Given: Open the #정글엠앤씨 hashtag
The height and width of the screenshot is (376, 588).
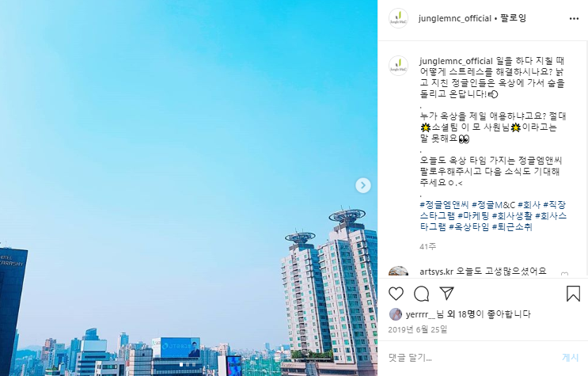Looking at the screenshot, I should [444, 205].
